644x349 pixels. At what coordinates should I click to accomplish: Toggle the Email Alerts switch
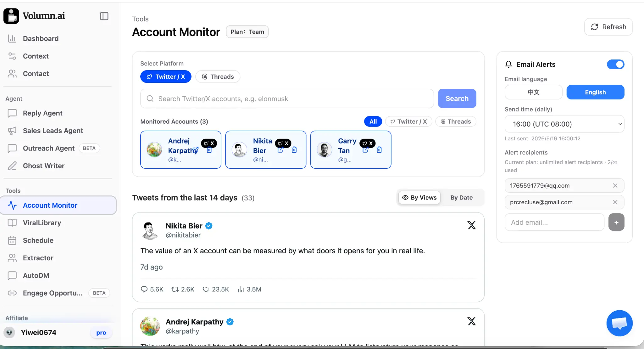click(x=615, y=64)
